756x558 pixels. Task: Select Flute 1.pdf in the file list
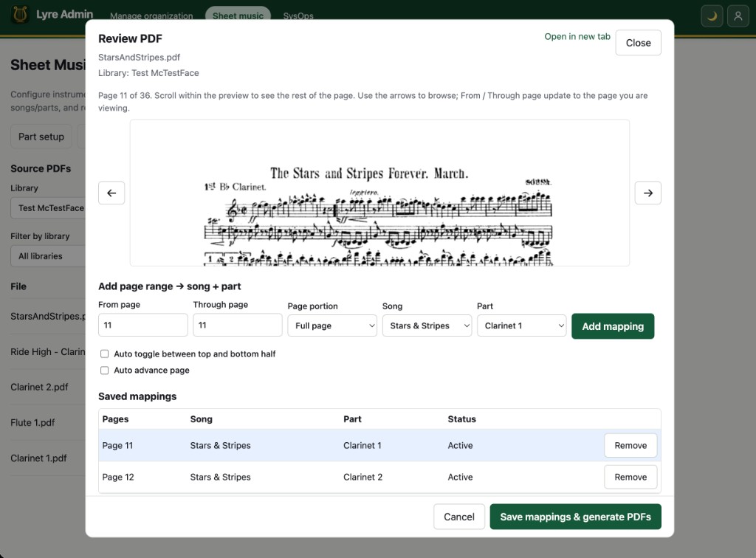coord(32,423)
